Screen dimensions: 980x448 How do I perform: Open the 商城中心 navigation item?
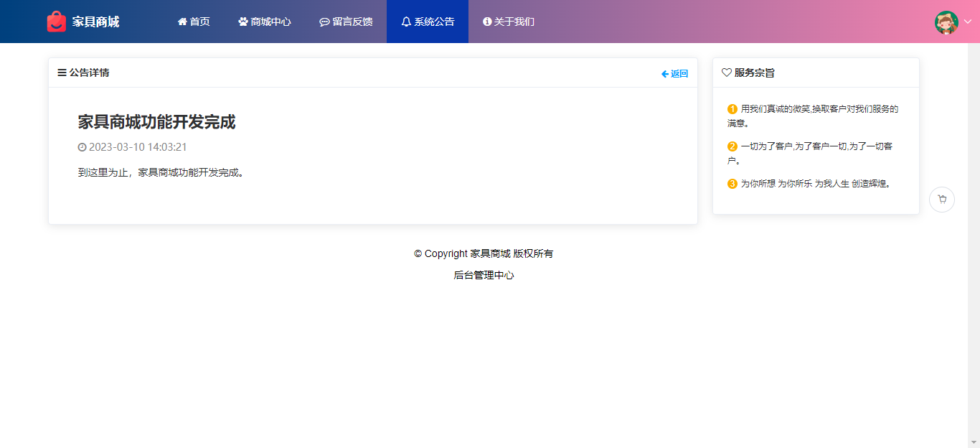coord(264,22)
